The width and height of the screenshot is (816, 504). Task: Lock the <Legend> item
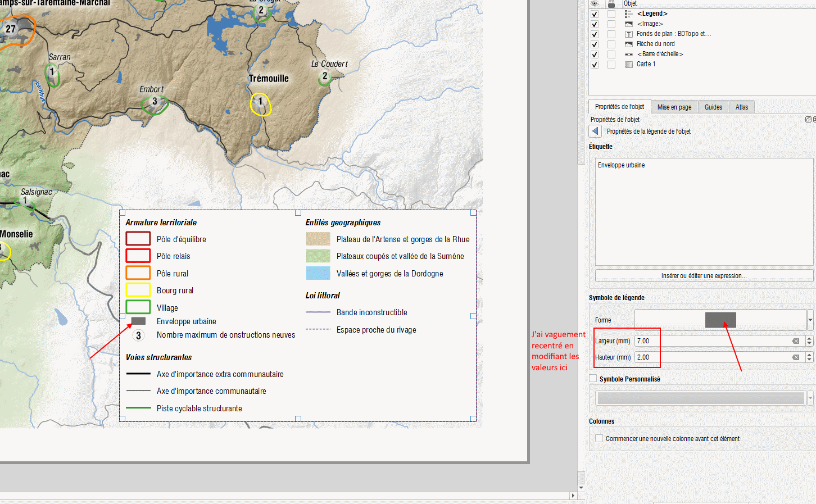[611, 14]
